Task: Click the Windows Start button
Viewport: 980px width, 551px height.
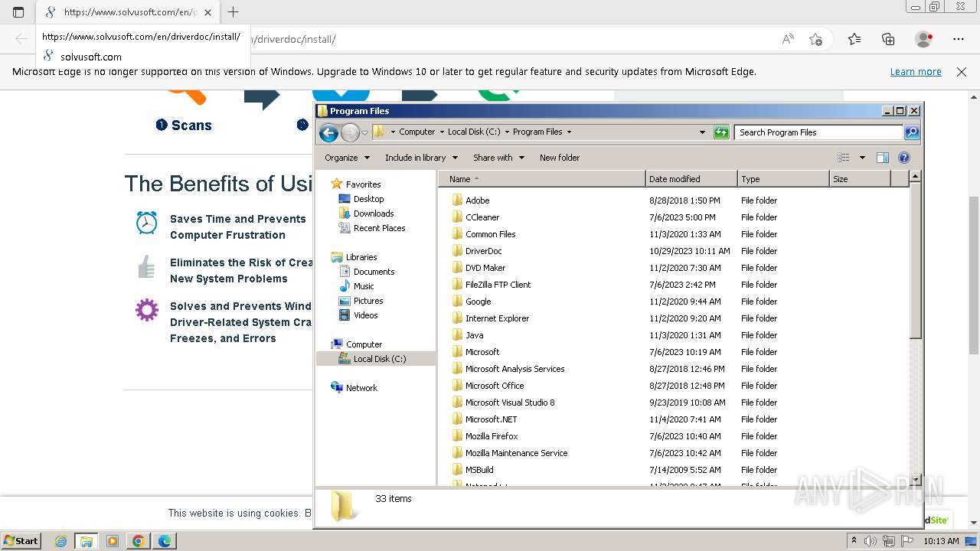Action: click(21, 541)
